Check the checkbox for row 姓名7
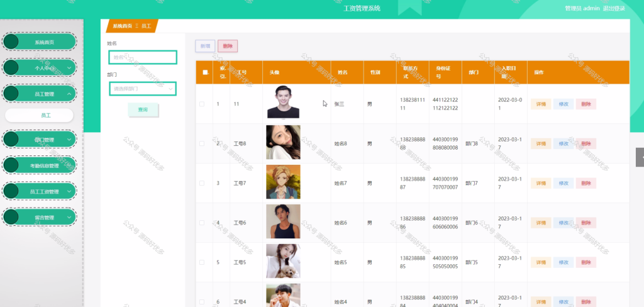644x307 pixels. (x=202, y=183)
